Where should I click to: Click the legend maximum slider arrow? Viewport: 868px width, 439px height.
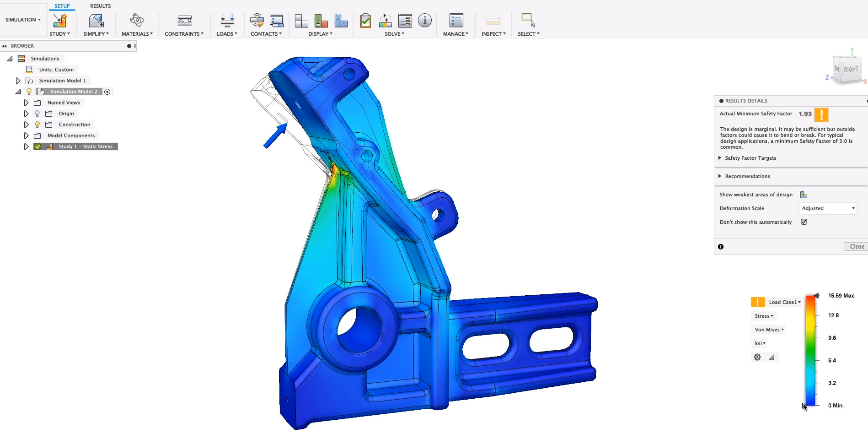(x=816, y=296)
